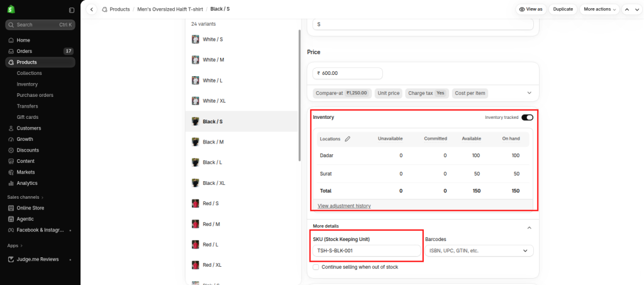
Task: Select the White / XL variant
Action: pyautogui.click(x=241, y=101)
